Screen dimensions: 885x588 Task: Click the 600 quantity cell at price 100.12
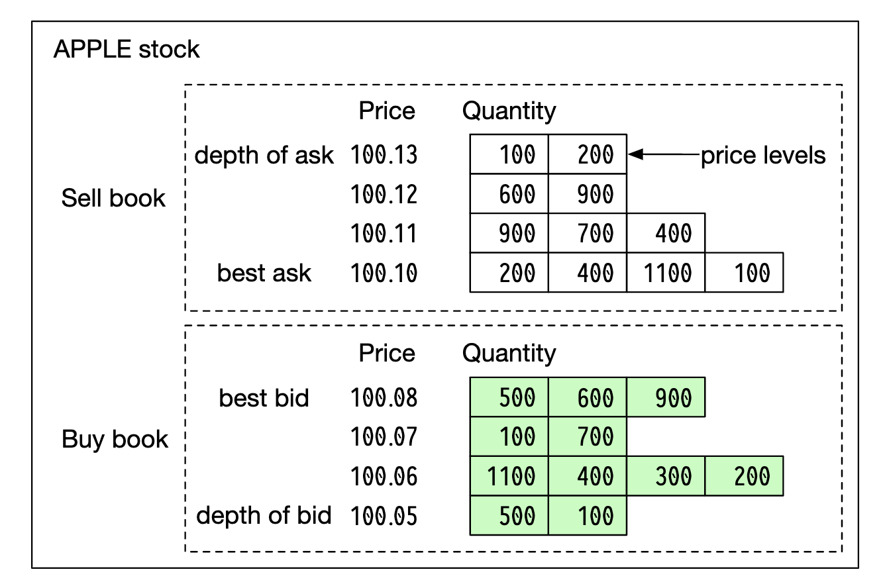point(509,194)
